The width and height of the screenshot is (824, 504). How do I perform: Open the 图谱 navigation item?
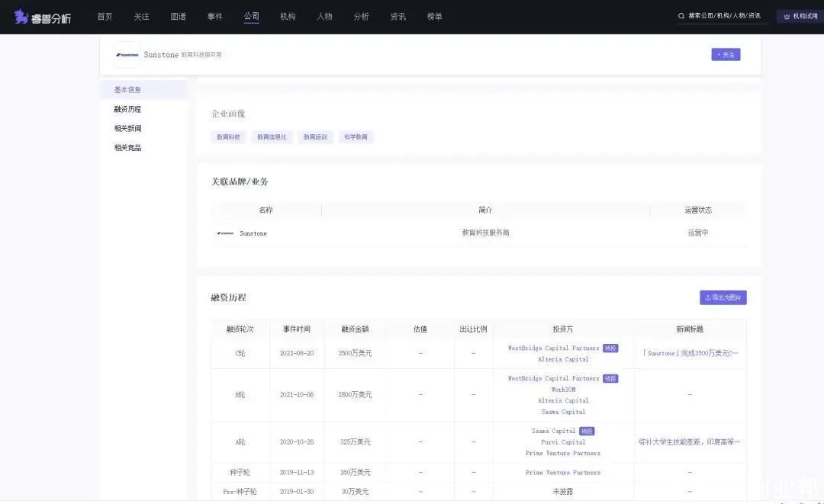(x=178, y=17)
